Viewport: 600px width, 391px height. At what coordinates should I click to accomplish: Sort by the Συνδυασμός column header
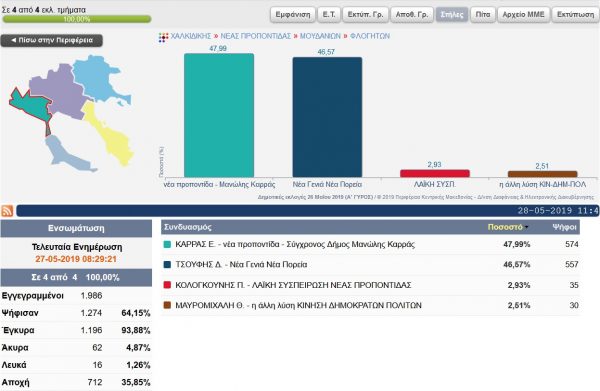[x=188, y=227]
